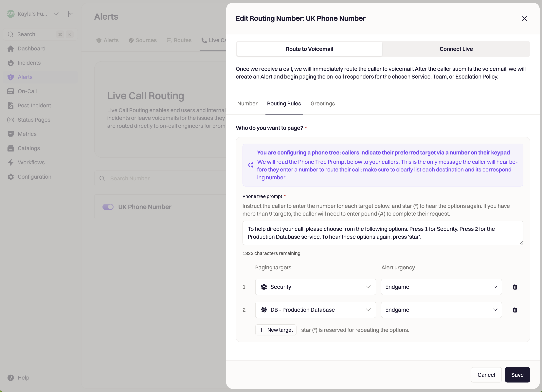Click the Catalogs stack icon
Screen dimensions: 542x392
(x=10, y=148)
